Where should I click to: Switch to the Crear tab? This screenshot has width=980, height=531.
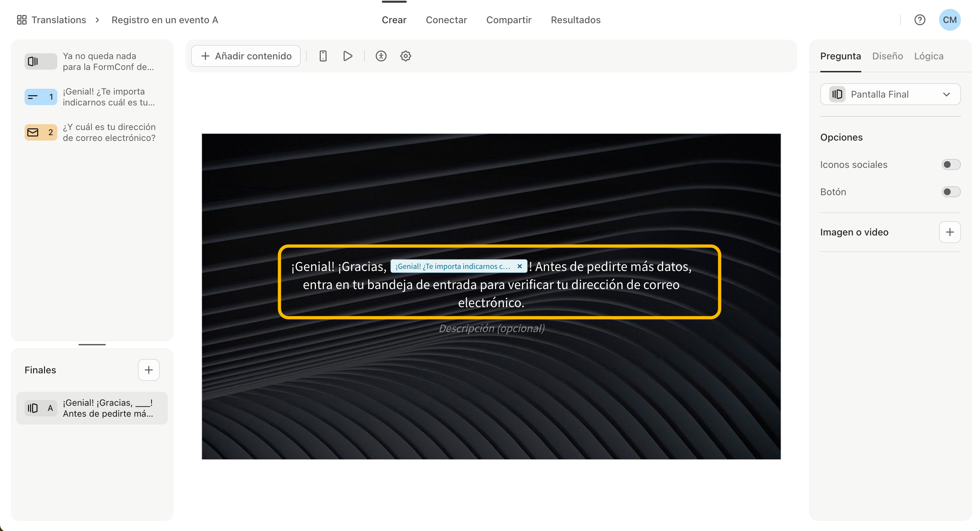(x=394, y=20)
